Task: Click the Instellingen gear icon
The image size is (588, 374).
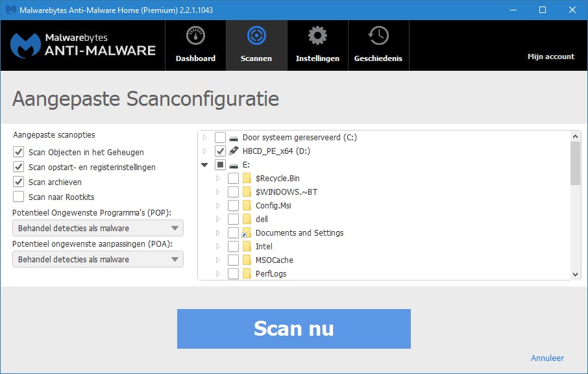Action: coord(317,36)
